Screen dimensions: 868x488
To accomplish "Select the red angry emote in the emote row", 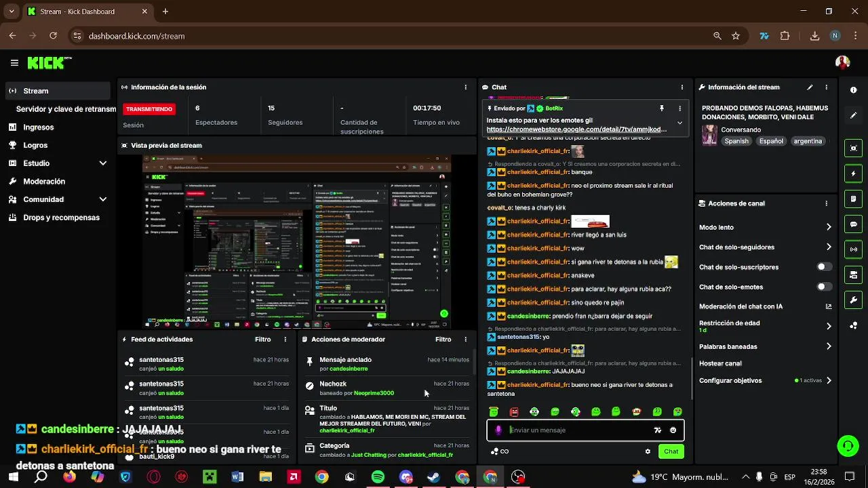I will point(514,411).
